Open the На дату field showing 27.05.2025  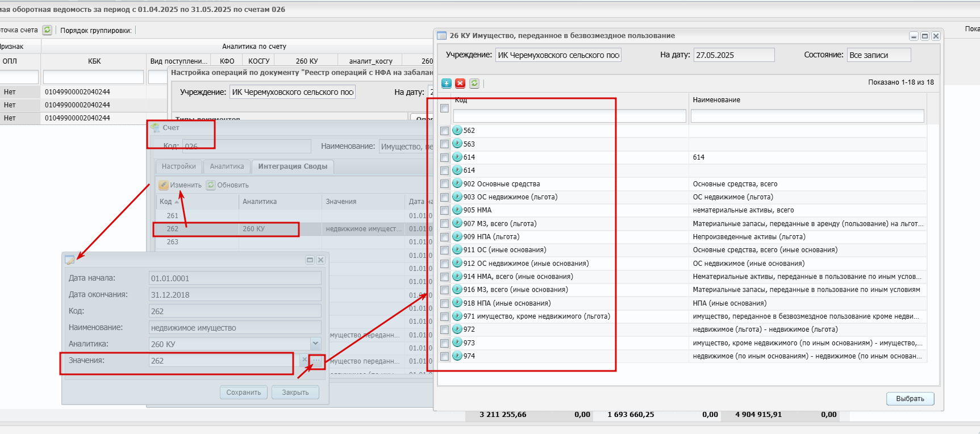click(x=734, y=55)
